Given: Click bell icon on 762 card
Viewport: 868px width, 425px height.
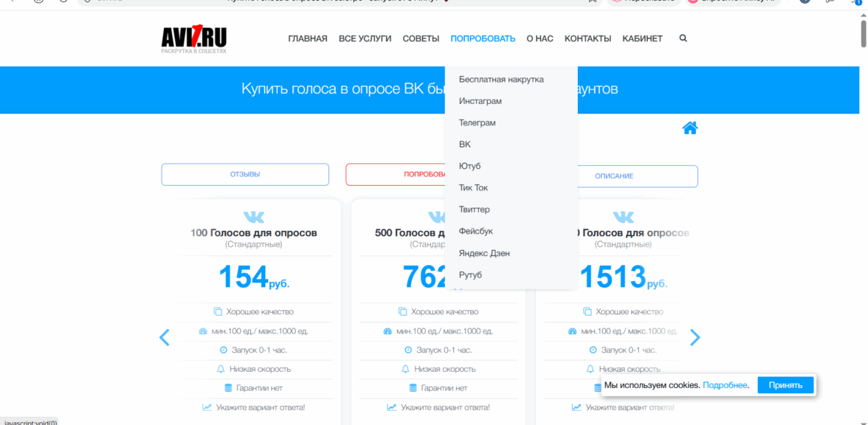Looking at the screenshot, I should [x=405, y=369].
